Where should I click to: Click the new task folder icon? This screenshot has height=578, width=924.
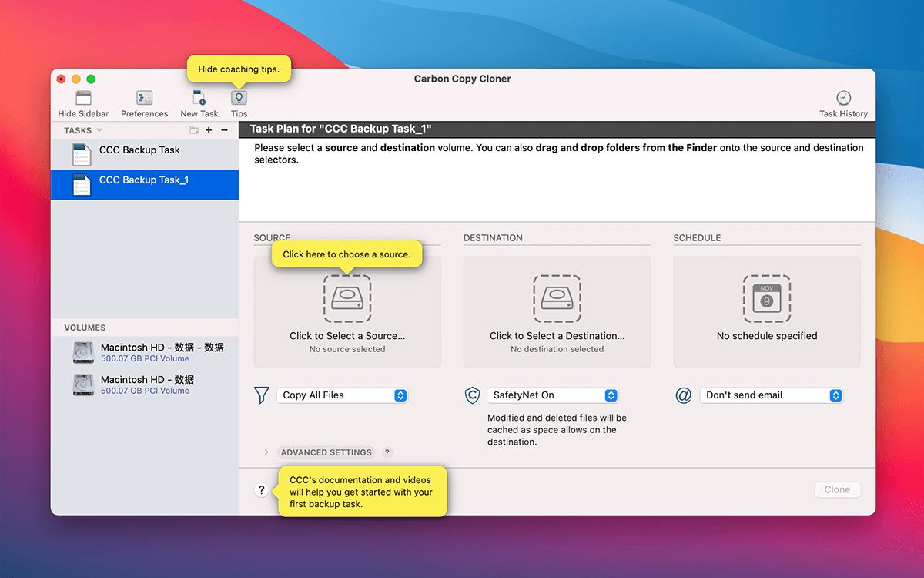[x=194, y=130]
